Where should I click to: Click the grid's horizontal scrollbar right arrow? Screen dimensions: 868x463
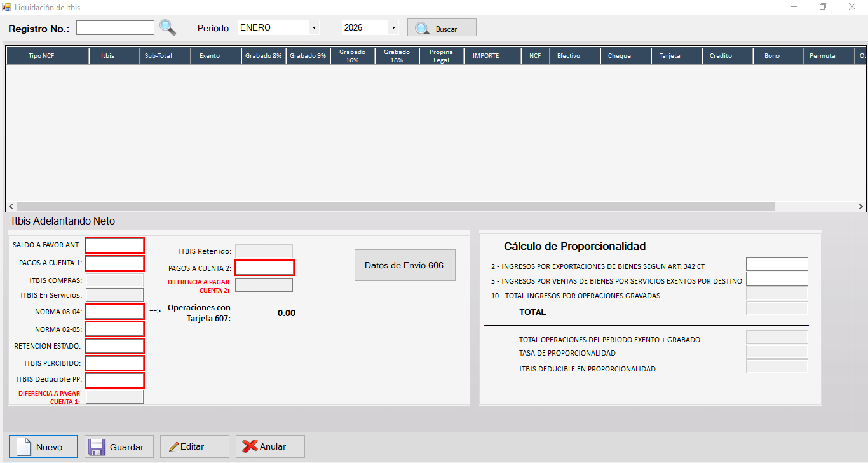click(860, 207)
